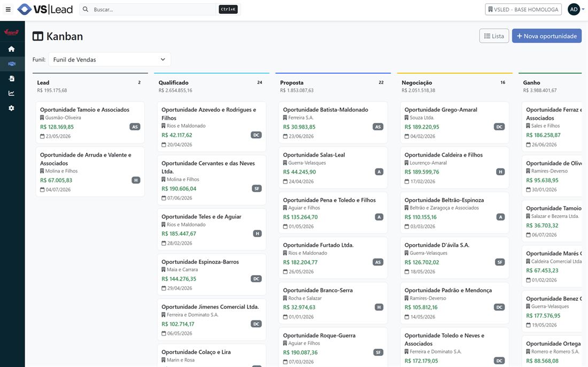This screenshot has width=588, height=367.
Task: Click SF badge on D'ávila S.A. card
Action: [x=499, y=262]
